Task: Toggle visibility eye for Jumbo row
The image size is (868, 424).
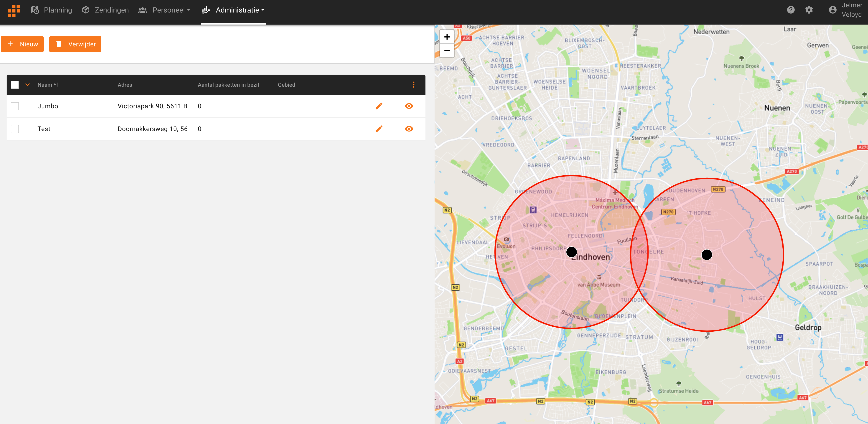Action: tap(409, 106)
